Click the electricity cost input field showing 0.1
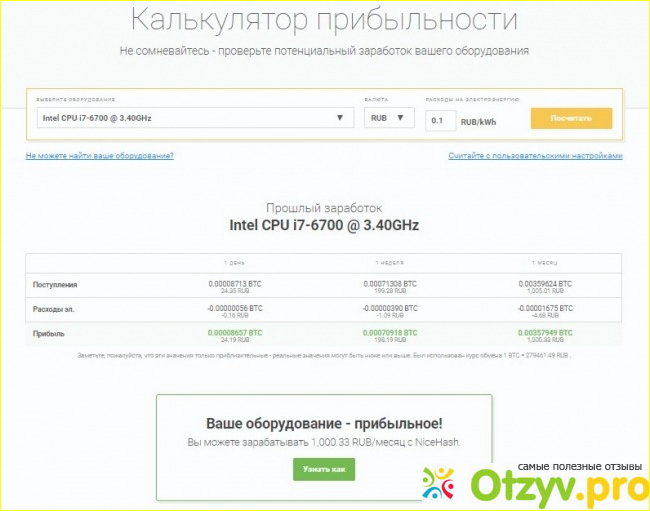This screenshot has height=511, width=650. pyautogui.click(x=440, y=121)
